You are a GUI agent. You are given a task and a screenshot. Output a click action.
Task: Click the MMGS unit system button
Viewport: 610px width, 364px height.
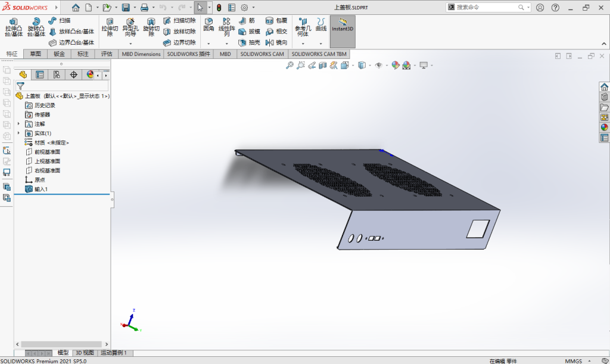click(x=573, y=360)
